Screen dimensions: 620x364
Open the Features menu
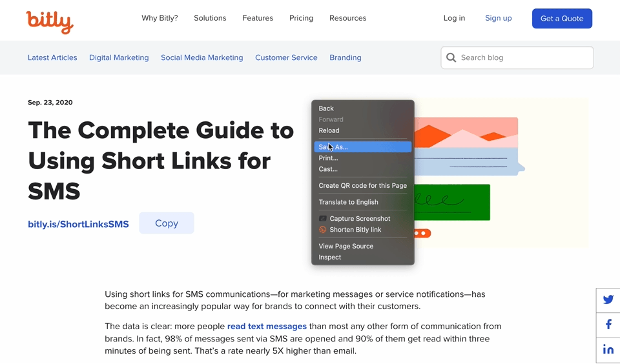pos(258,18)
